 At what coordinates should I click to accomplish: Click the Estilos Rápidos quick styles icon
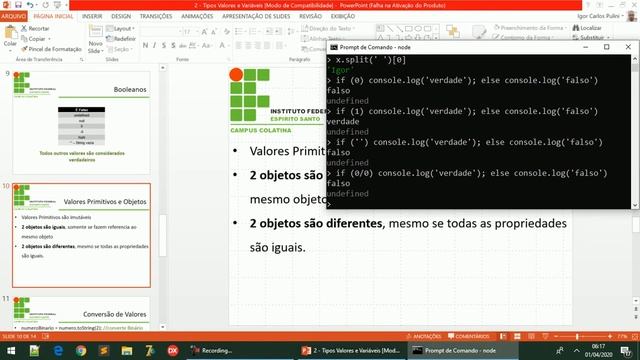point(478,31)
